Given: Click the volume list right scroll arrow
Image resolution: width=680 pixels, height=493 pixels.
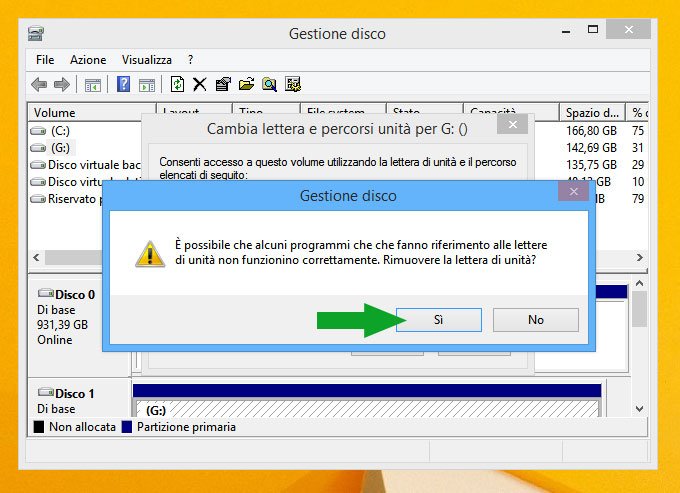Looking at the screenshot, I should (640, 258).
